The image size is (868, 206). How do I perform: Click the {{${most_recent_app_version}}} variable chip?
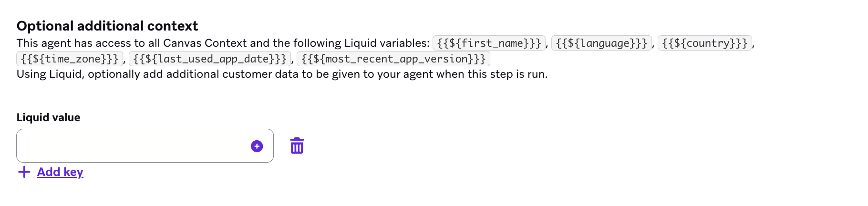pos(393,59)
